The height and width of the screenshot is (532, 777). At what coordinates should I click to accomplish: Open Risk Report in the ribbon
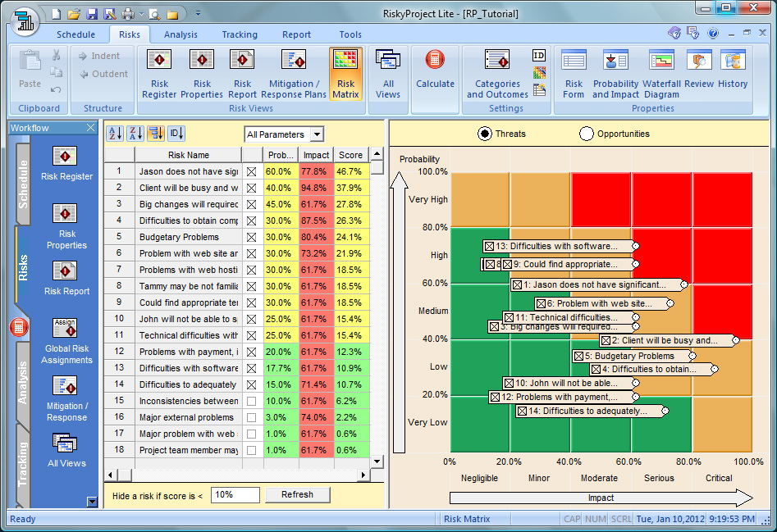tap(242, 74)
